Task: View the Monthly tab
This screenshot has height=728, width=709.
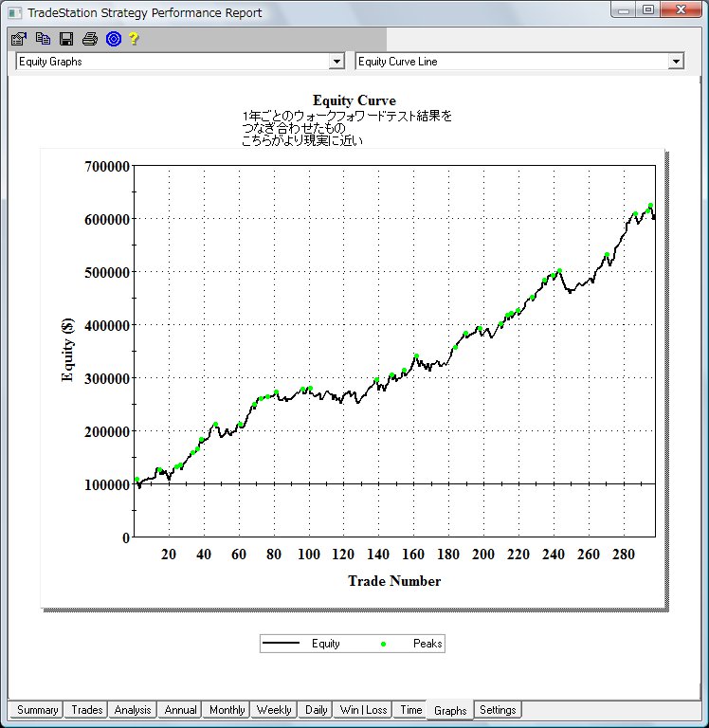Action: (x=227, y=710)
